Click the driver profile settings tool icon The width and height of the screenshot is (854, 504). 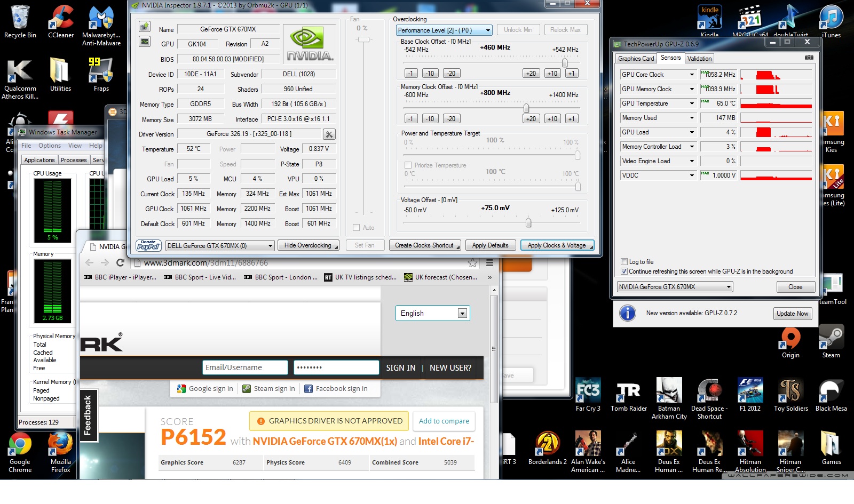(x=329, y=134)
